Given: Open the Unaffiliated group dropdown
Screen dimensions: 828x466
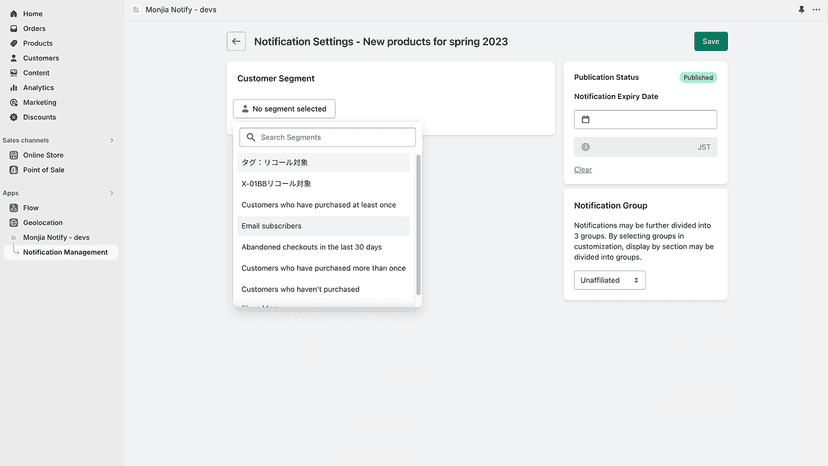Looking at the screenshot, I should 609,280.
